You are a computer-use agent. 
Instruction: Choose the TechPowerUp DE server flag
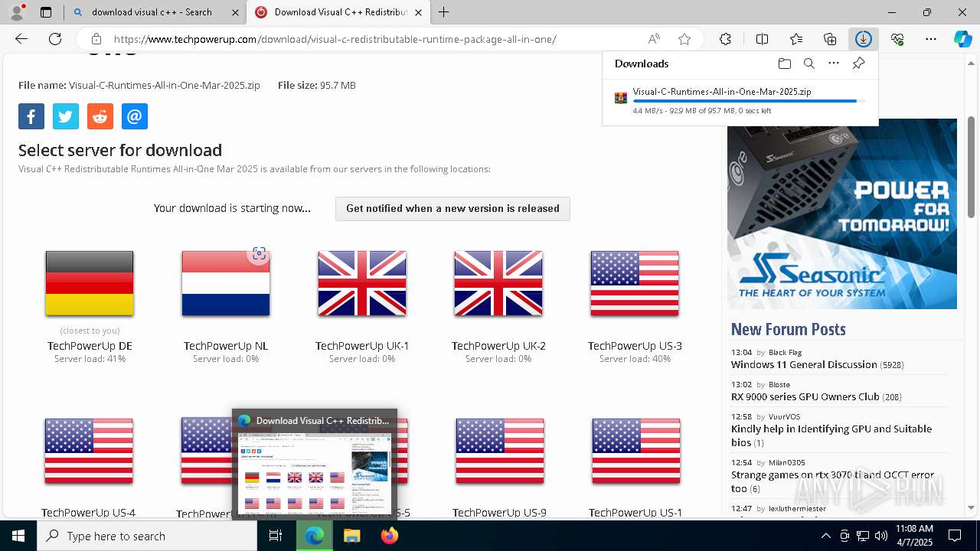tap(90, 283)
